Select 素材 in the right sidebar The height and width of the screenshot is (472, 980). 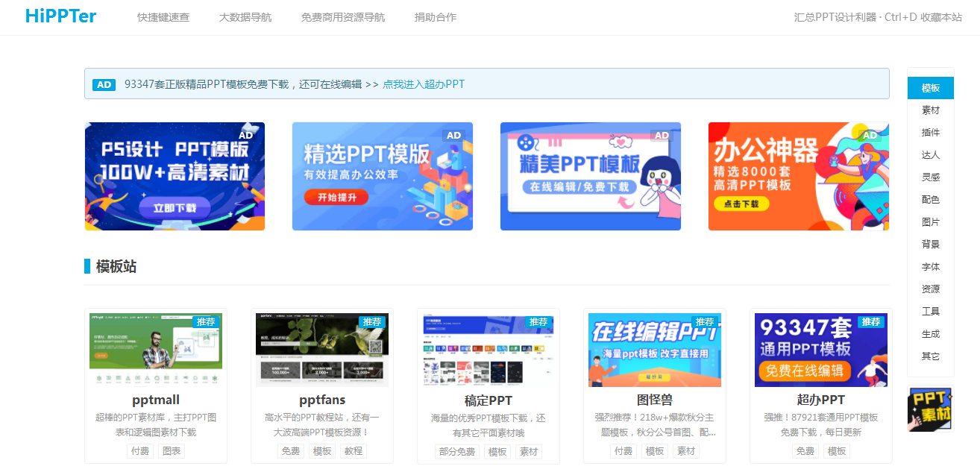pos(930,110)
